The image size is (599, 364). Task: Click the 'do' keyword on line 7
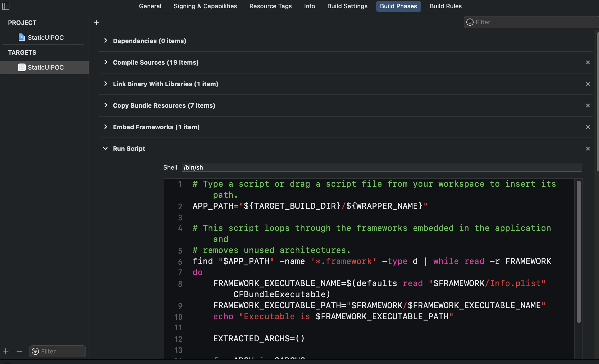tap(198, 272)
